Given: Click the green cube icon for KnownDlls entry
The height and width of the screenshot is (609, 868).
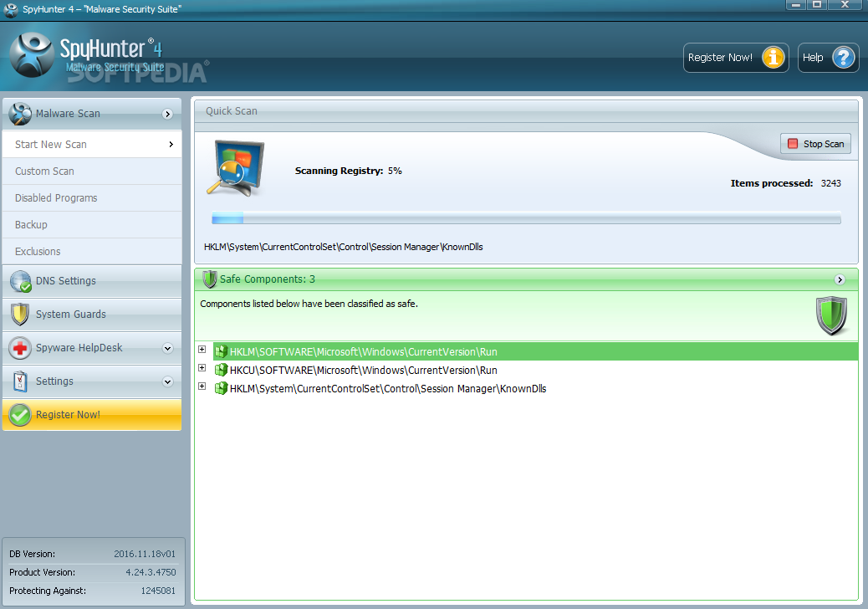Looking at the screenshot, I should coord(222,388).
